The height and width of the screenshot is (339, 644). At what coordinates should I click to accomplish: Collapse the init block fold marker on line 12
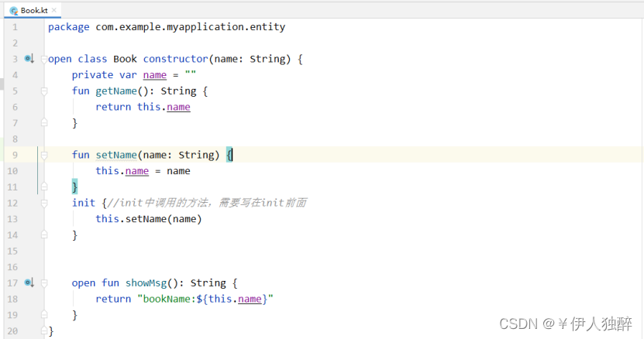point(44,203)
